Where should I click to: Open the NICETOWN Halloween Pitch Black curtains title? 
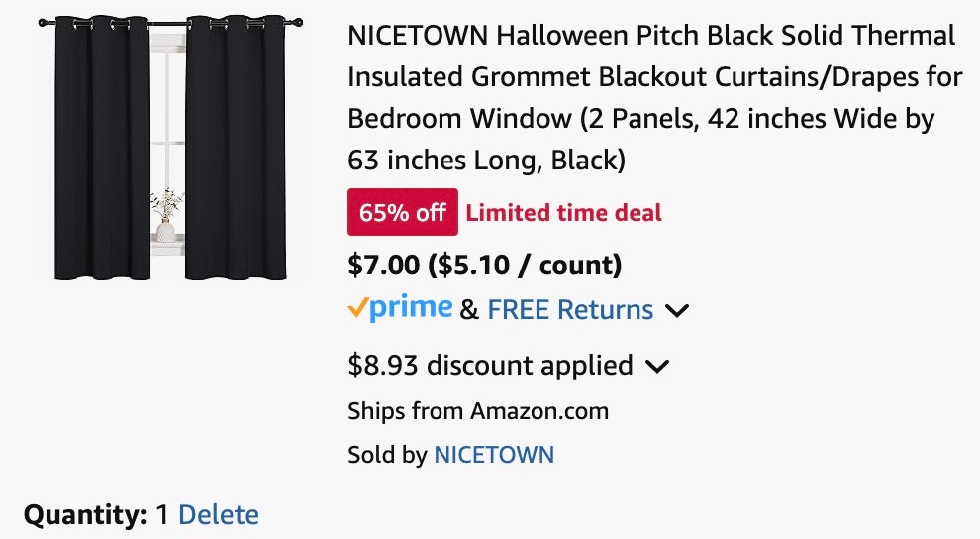pos(653,97)
